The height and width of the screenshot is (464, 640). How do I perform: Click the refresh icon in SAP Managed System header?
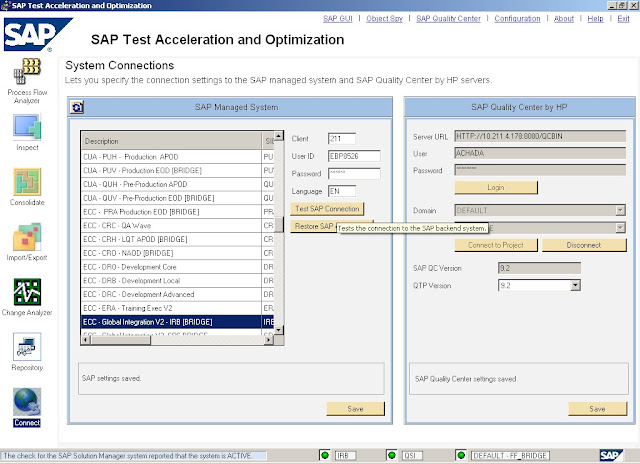(77, 107)
